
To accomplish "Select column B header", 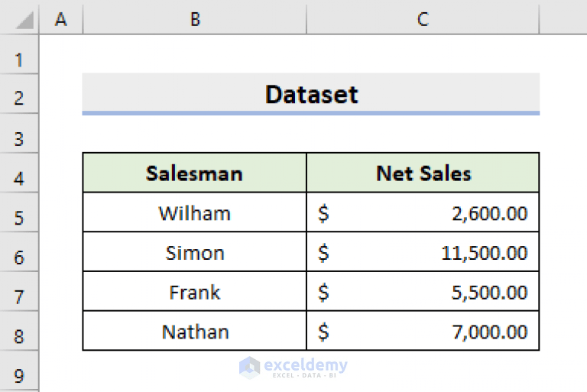I will tap(195, 18).
